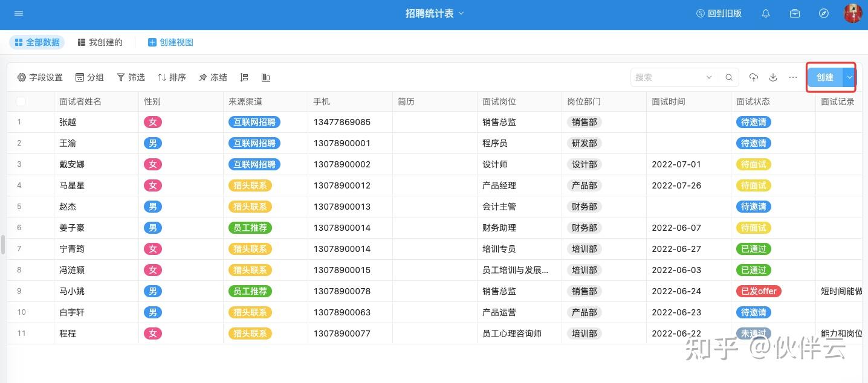Click phone number 13078900063
The width and height of the screenshot is (868, 383).
click(x=342, y=312)
